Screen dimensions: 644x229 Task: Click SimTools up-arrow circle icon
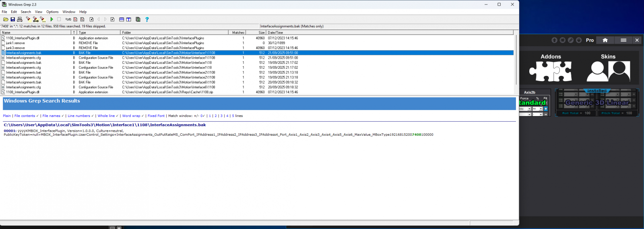click(554, 40)
